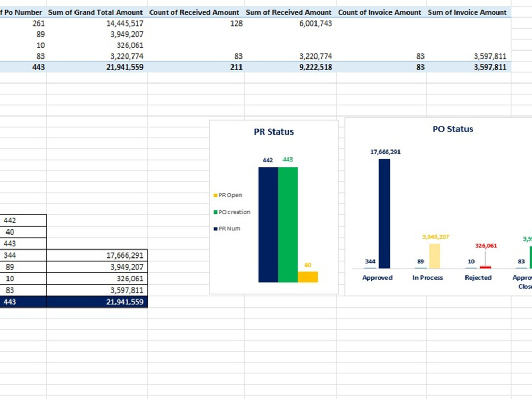
Task: Click the 'PO creation' legend entry
Action: [x=232, y=212]
